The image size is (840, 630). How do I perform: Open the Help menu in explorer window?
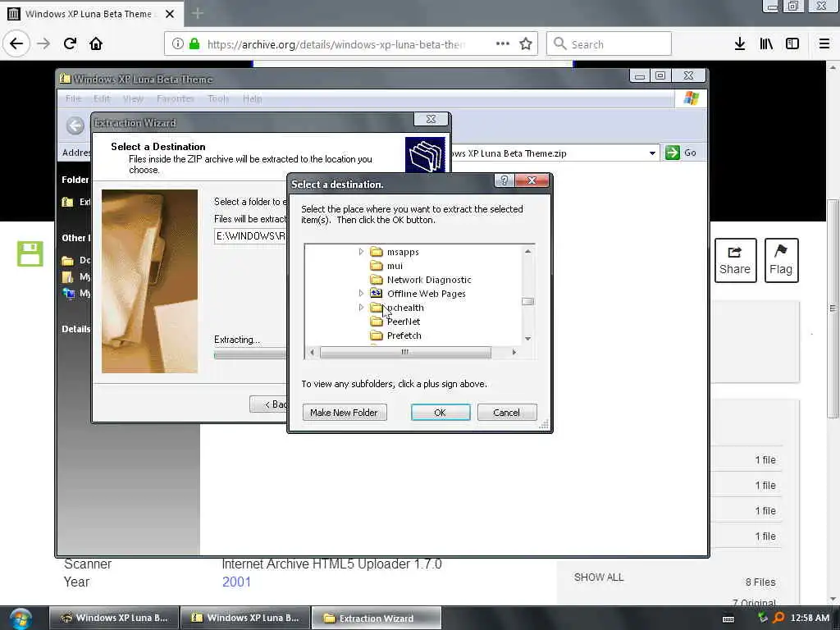click(253, 98)
